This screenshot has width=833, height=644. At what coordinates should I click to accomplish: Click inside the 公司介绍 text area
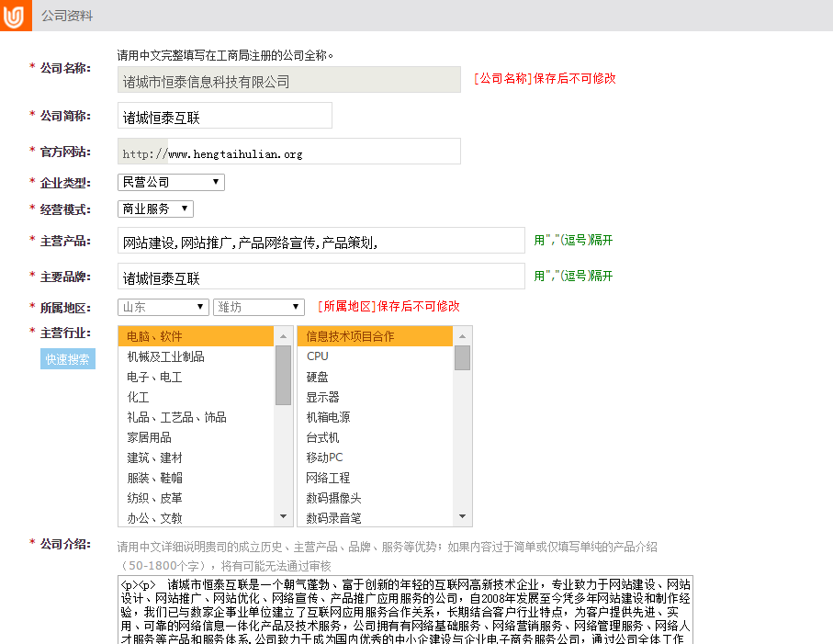coord(404,611)
